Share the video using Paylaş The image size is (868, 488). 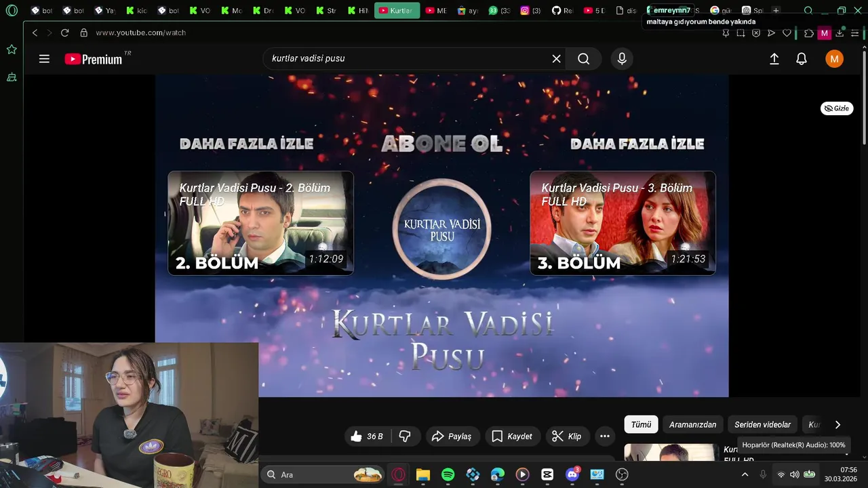452,436
